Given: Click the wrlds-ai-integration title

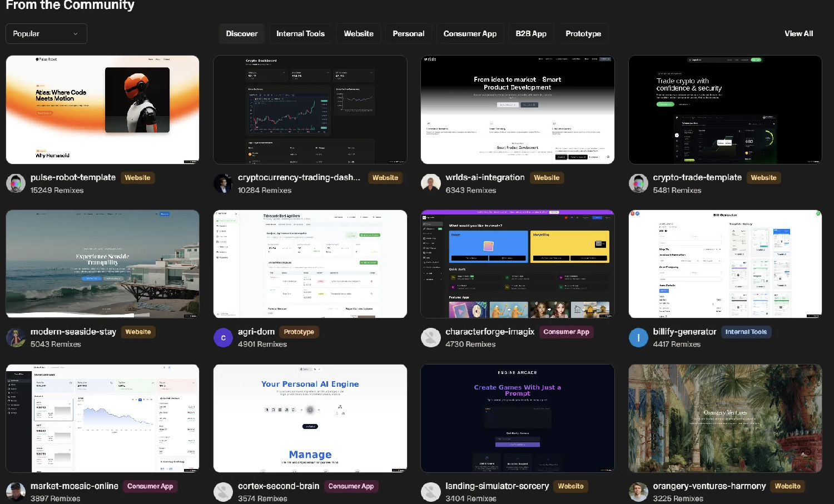Looking at the screenshot, I should 485,177.
